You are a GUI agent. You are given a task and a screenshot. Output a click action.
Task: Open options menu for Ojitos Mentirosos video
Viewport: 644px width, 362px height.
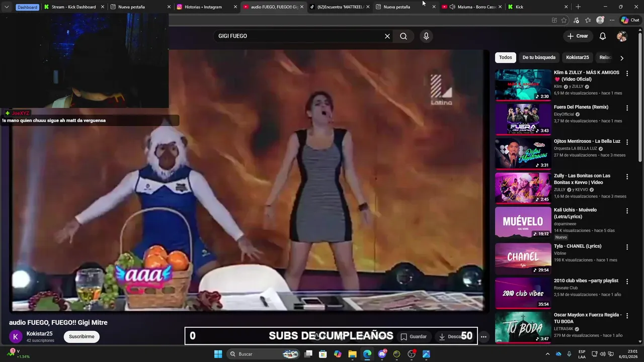tap(627, 142)
